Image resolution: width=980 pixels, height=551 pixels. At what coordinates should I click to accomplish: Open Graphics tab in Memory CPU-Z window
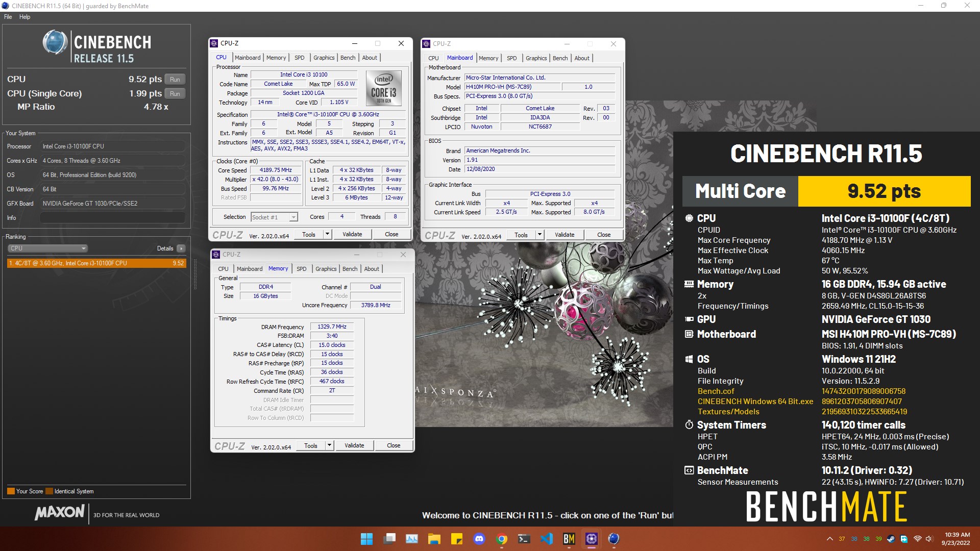326,269
